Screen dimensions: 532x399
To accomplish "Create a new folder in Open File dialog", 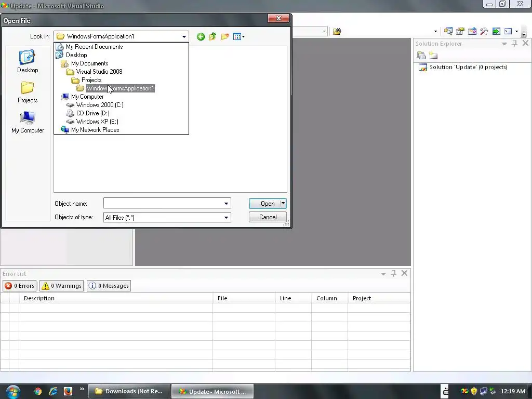I will pos(225,36).
